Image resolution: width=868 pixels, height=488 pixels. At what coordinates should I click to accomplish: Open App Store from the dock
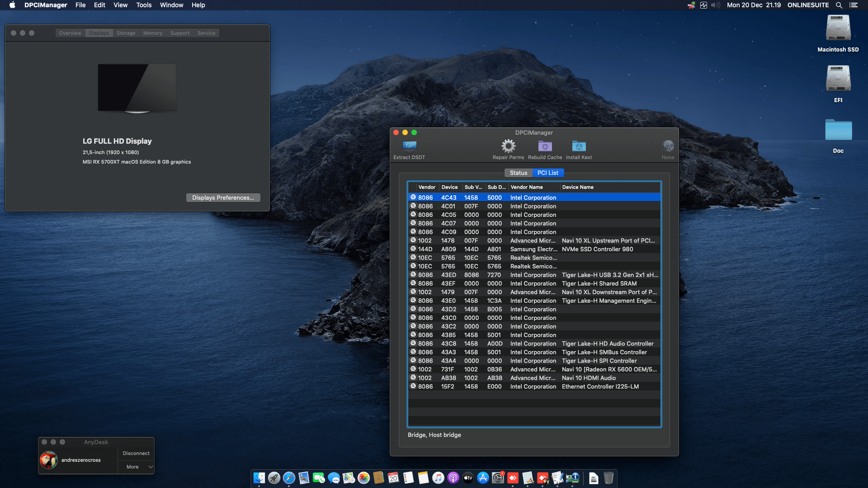[x=483, y=478]
